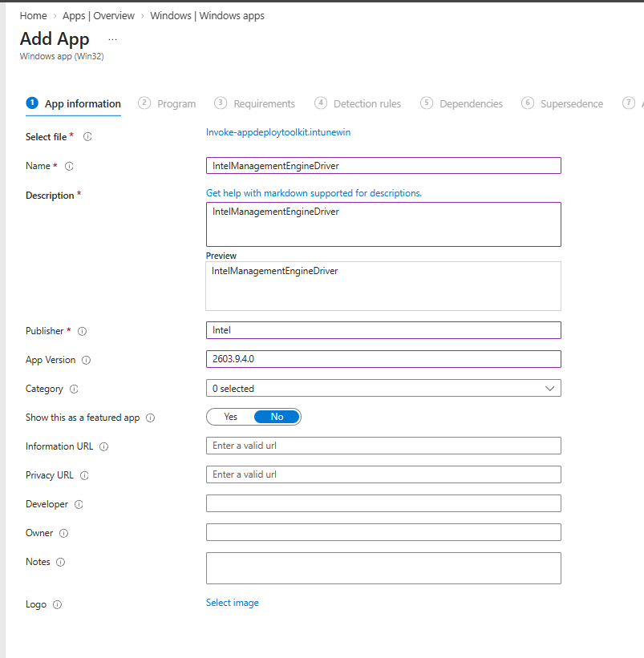The width and height of the screenshot is (644, 658).
Task: Expand the Category dropdown
Action: [x=383, y=388]
